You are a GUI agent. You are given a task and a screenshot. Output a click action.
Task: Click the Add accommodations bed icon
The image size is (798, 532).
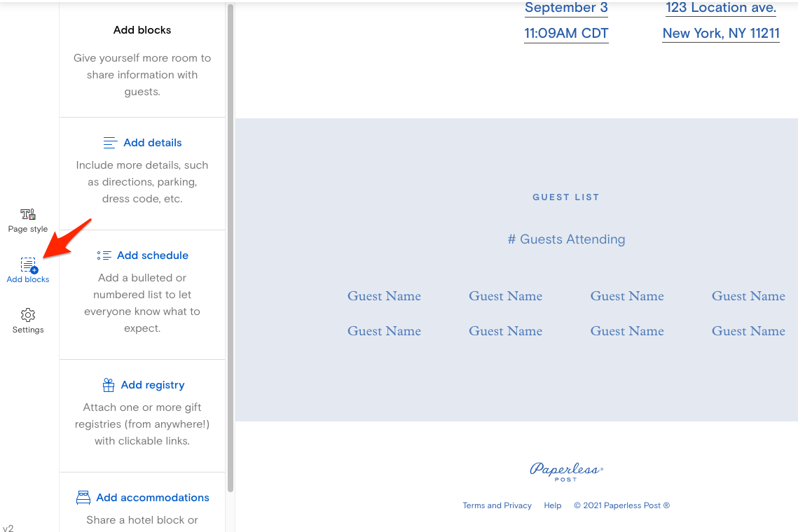pos(83,498)
